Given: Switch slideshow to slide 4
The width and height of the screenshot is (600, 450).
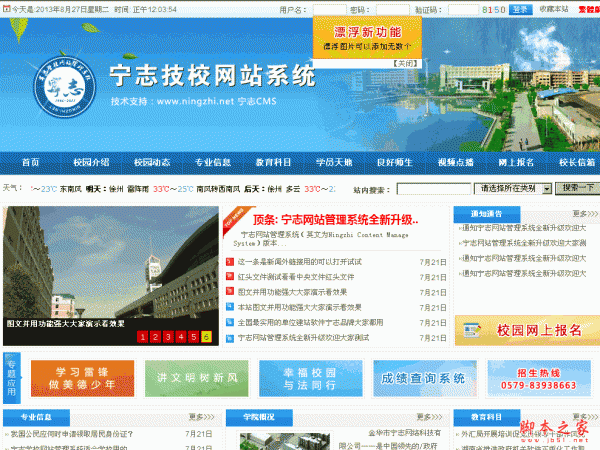Looking at the screenshot, I should pyautogui.click(x=181, y=337).
